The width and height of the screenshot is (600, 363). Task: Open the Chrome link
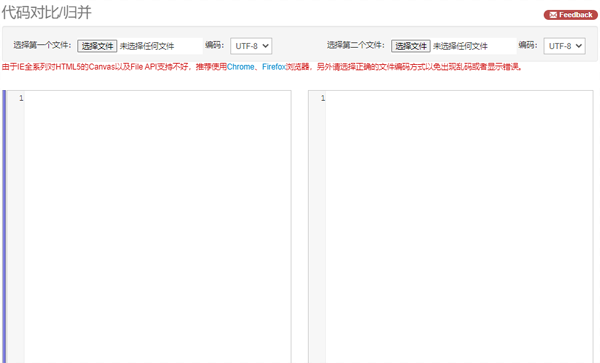tap(240, 67)
